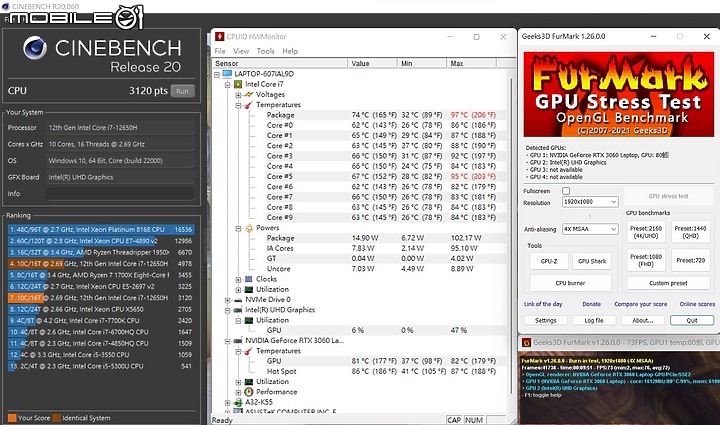The width and height of the screenshot is (720, 425).
Task: Open the Resolution 1920x1080 dropdown
Action: tap(590, 202)
